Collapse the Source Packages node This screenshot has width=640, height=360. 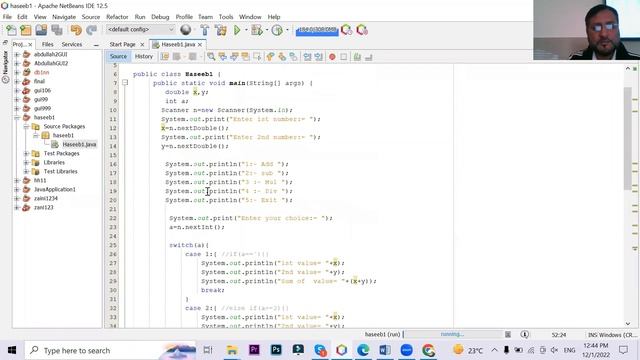click(26, 127)
